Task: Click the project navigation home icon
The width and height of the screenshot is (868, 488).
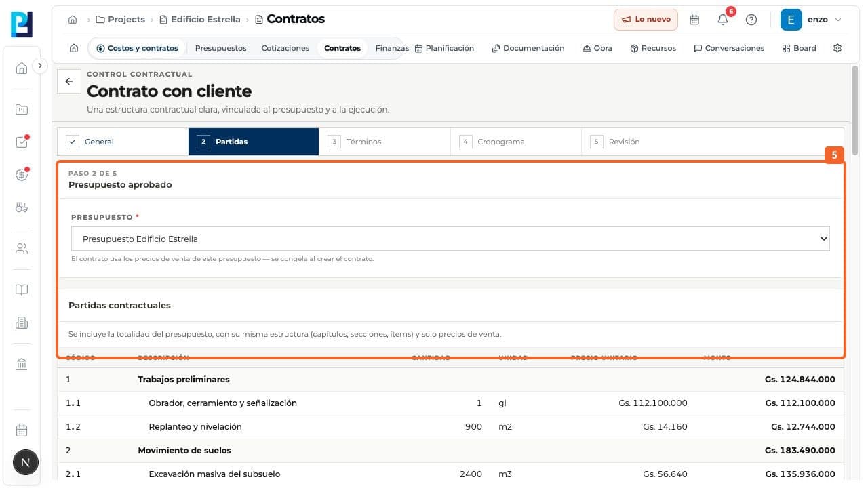Action: 74,48
